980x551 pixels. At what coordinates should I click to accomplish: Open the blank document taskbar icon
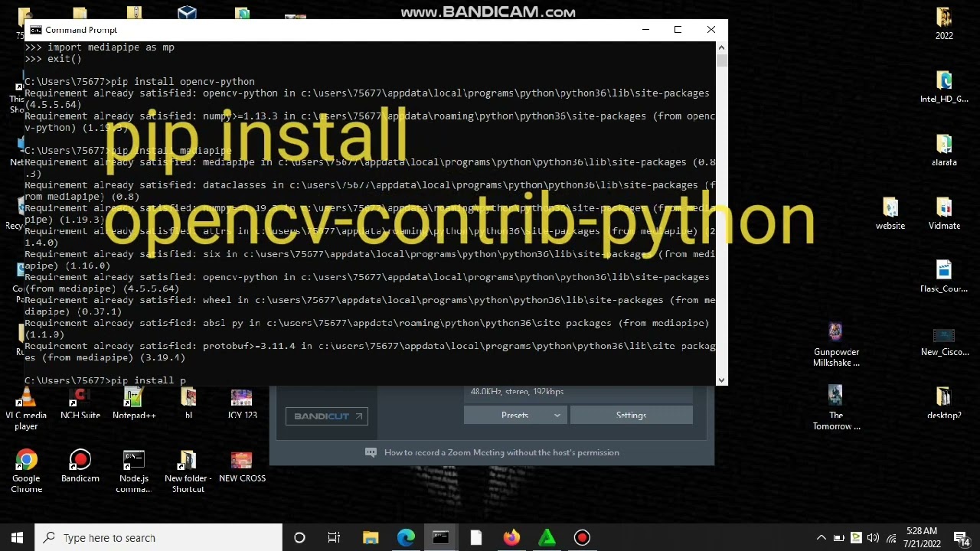[x=475, y=537]
